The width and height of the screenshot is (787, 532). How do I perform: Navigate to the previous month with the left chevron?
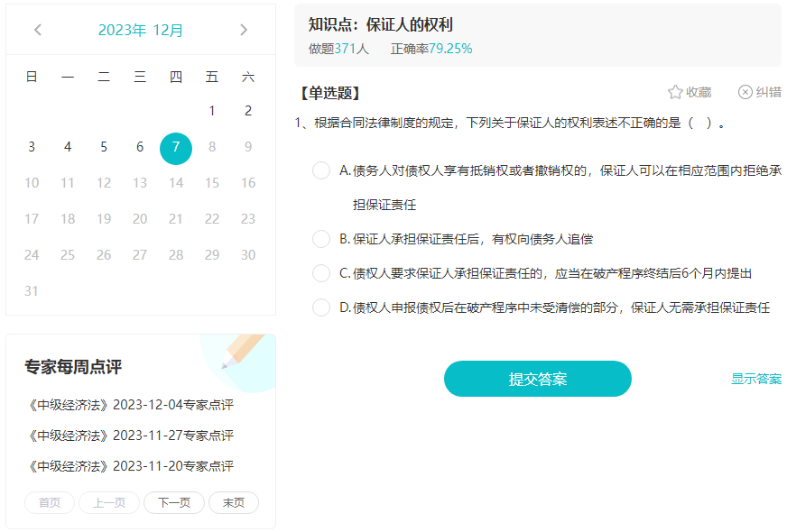pos(37,30)
